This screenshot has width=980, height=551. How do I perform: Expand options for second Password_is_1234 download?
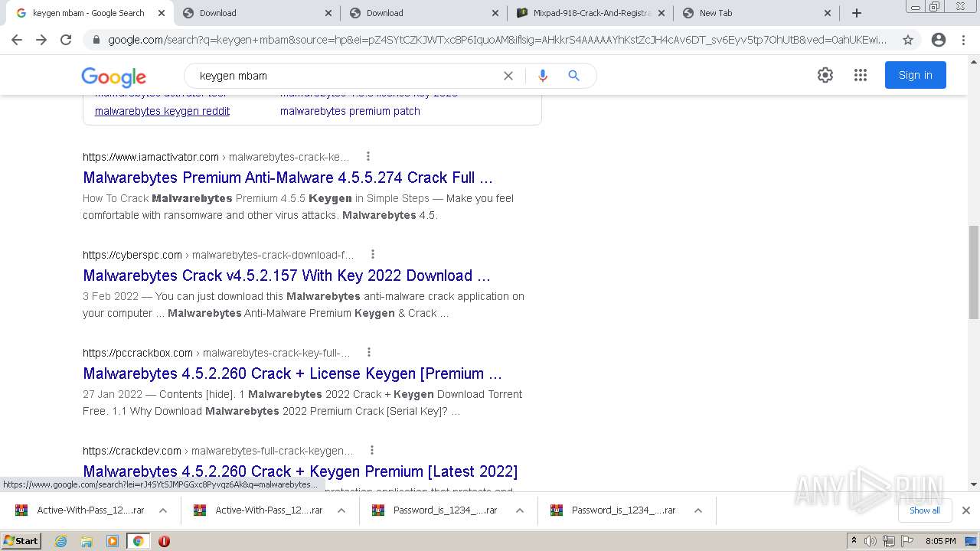[698, 510]
